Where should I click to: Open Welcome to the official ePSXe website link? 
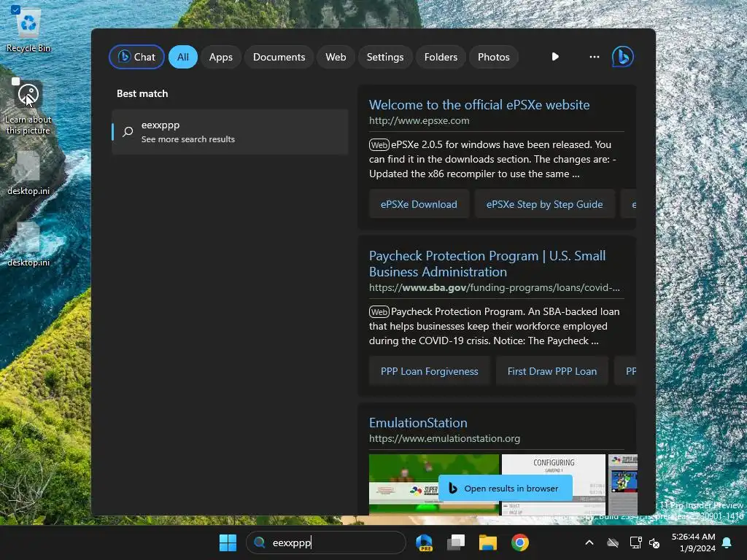click(479, 105)
